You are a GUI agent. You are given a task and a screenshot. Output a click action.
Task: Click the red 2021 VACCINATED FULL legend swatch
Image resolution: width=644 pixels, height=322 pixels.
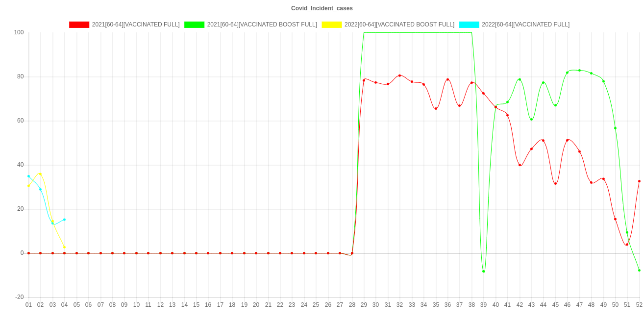click(79, 25)
